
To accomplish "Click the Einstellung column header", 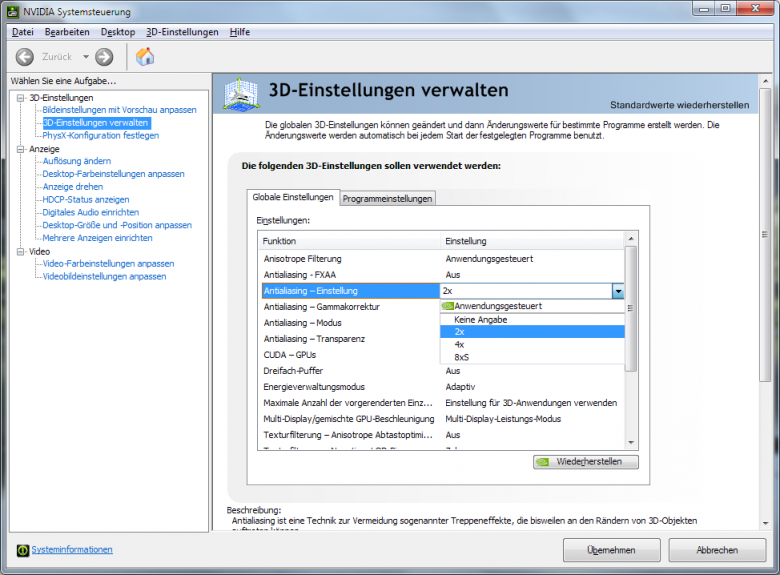I will [532, 241].
